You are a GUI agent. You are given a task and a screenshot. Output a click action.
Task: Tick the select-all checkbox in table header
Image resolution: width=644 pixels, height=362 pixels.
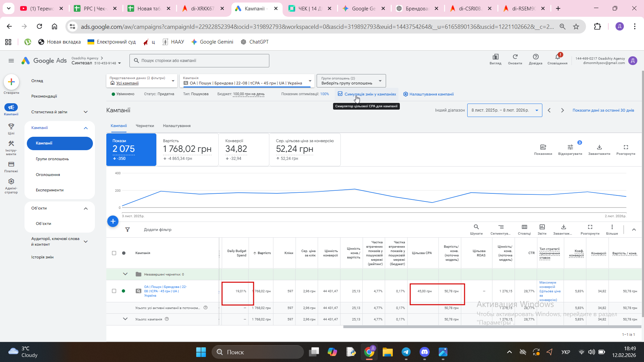tap(114, 253)
